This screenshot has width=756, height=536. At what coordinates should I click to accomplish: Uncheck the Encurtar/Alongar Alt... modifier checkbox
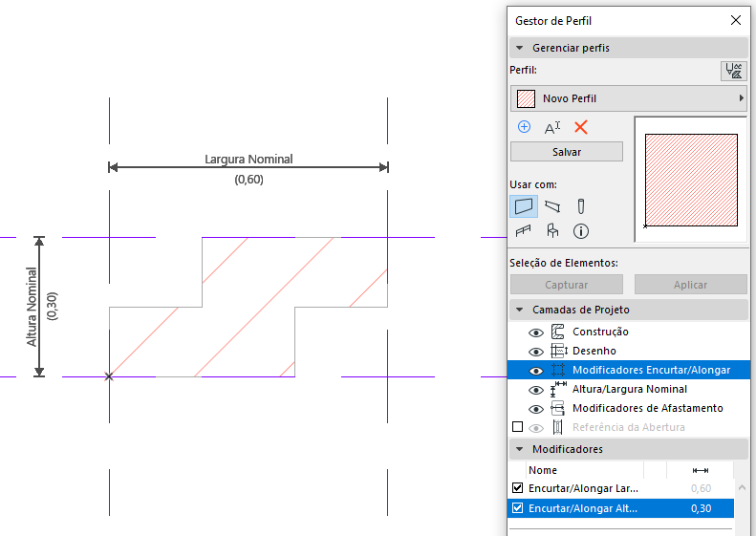coord(517,508)
